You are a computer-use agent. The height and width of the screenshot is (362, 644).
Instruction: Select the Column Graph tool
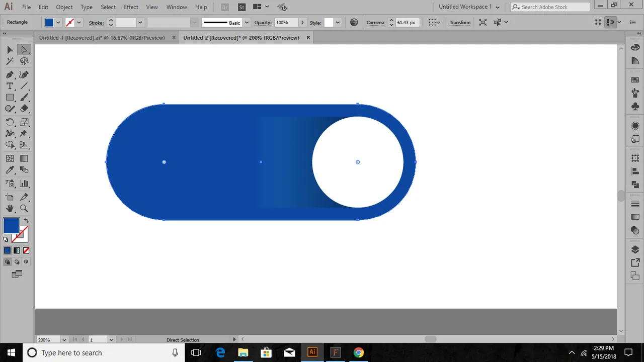tap(24, 184)
